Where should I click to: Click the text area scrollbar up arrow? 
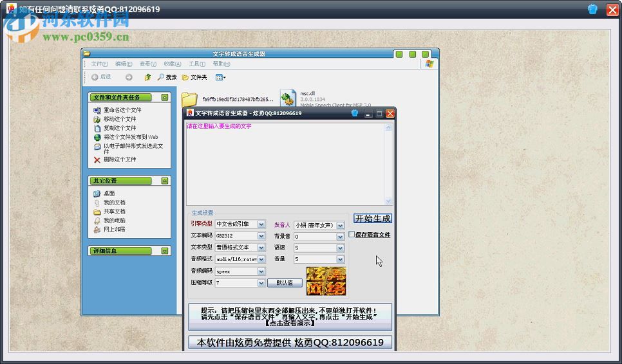coord(388,127)
